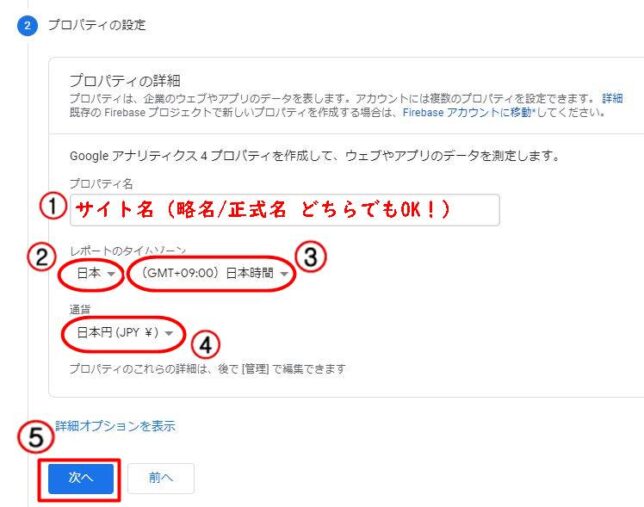644x507 pixels.
Task: Click the 次へ button
Action: (80, 478)
